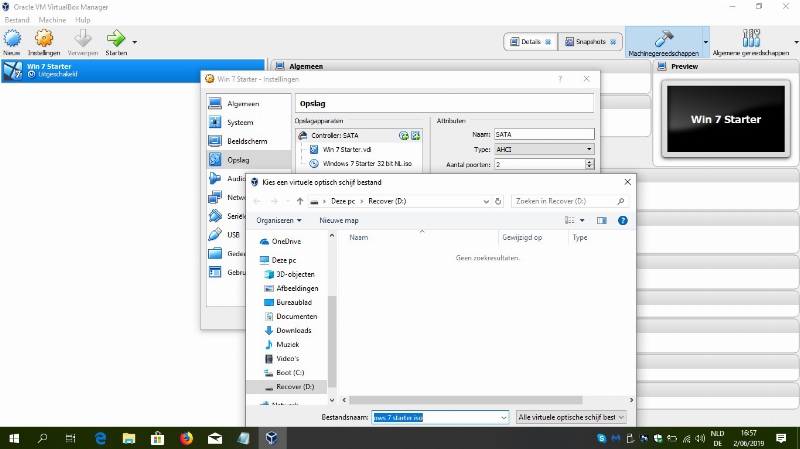This screenshot has height=449, width=800.
Task: Expand the address bar history dropdown
Action: tap(486, 202)
